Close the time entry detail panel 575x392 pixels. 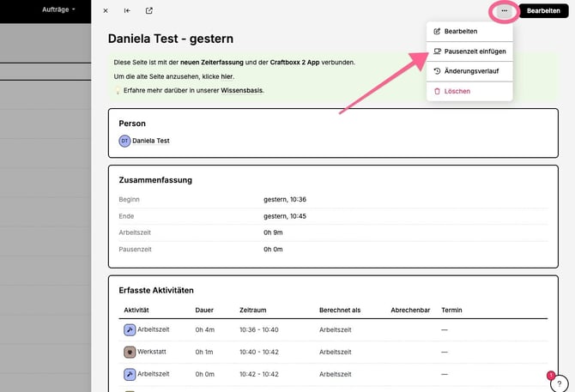[106, 11]
